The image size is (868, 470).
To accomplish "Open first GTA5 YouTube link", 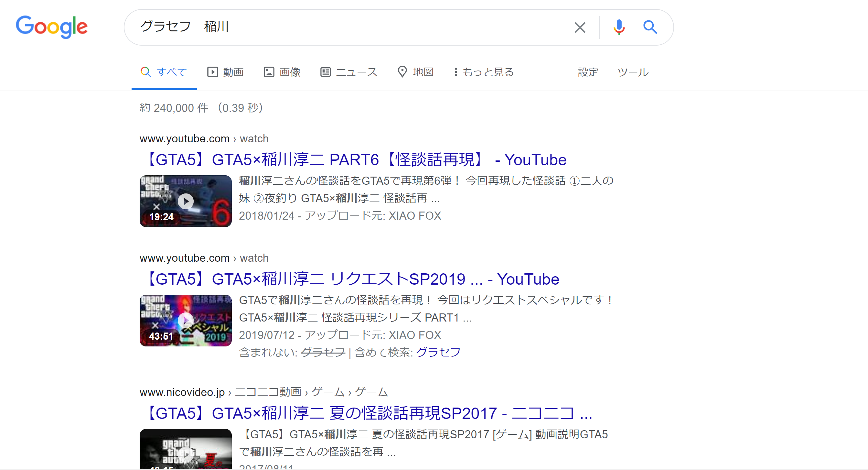I will 354,159.
